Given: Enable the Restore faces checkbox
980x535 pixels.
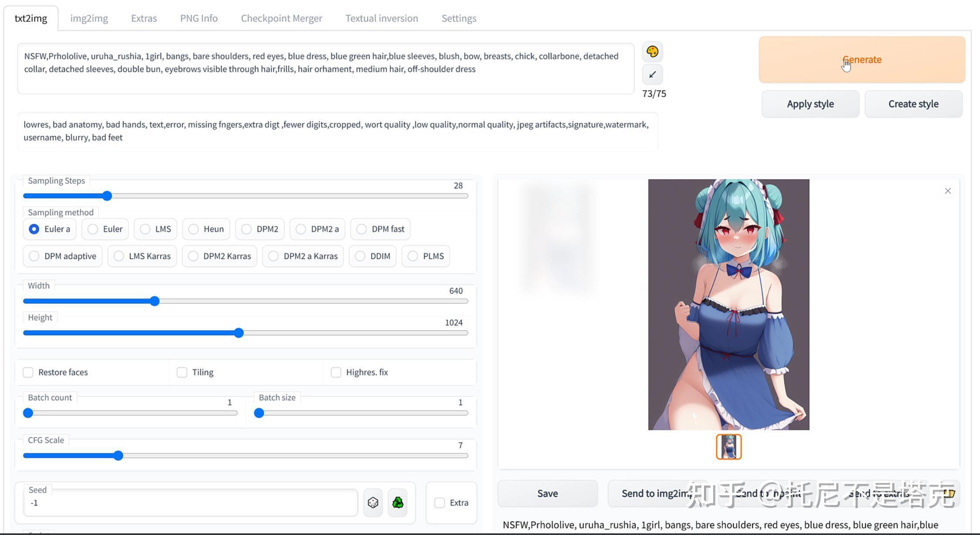Looking at the screenshot, I should tap(28, 372).
